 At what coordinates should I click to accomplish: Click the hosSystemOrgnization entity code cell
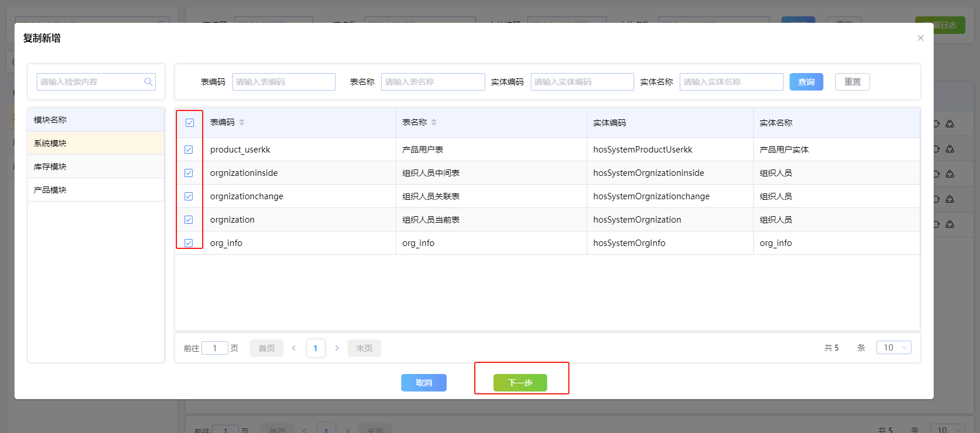670,220
